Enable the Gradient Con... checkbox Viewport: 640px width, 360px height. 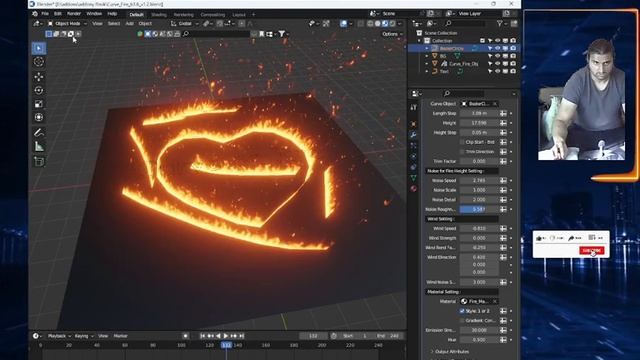(462, 320)
